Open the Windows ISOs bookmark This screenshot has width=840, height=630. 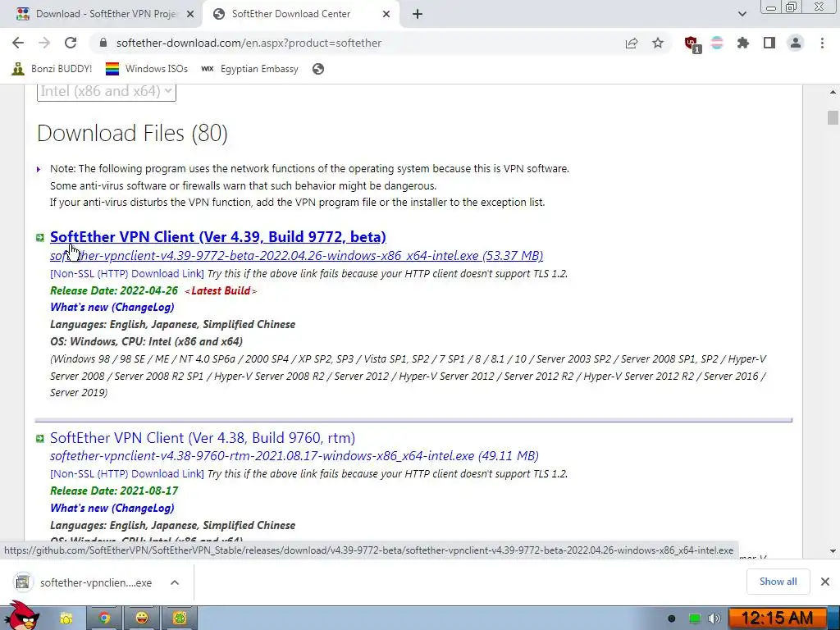click(x=146, y=69)
